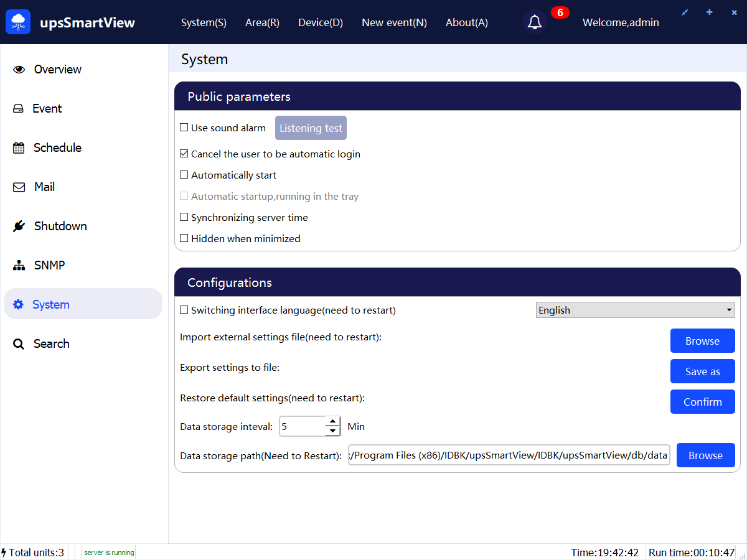This screenshot has height=560, width=747.
Task: Tick the Synchronizing server time checkbox
Action: [184, 217]
